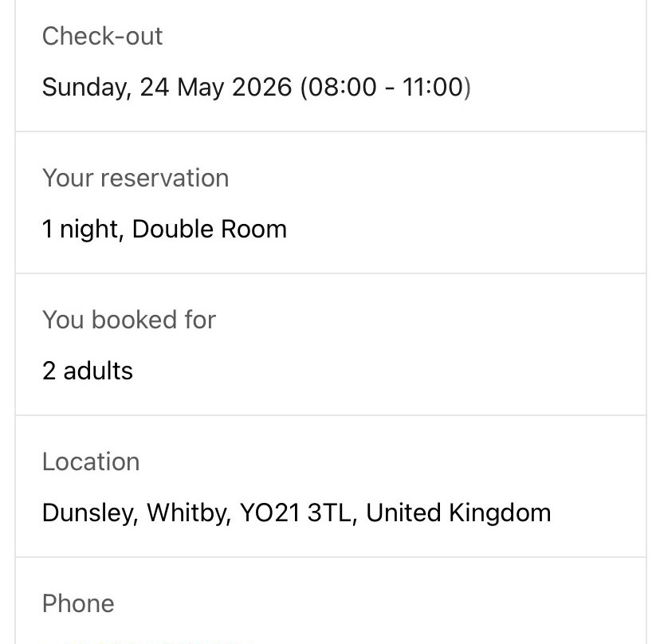Click the Check-out section label
The image size is (660, 644).
click(102, 36)
